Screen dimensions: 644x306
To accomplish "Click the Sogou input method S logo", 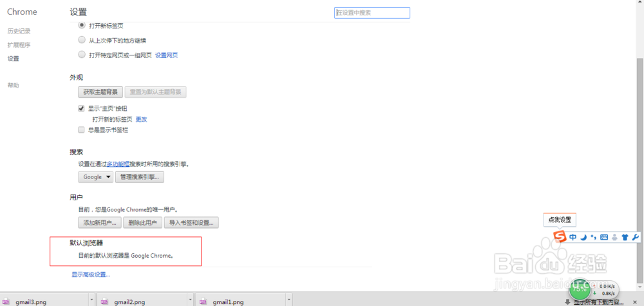I will [x=560, y=236].
